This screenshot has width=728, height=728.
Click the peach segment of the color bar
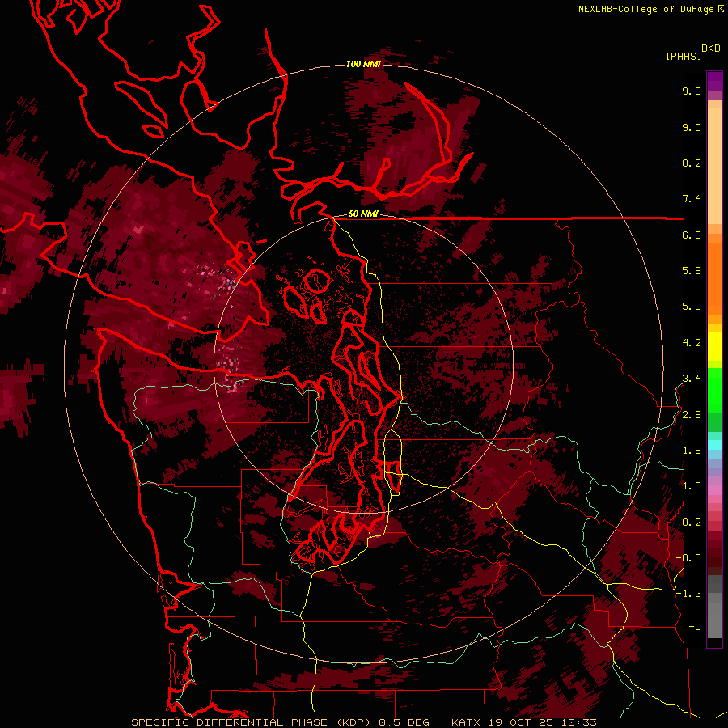[x=714, y=166]
